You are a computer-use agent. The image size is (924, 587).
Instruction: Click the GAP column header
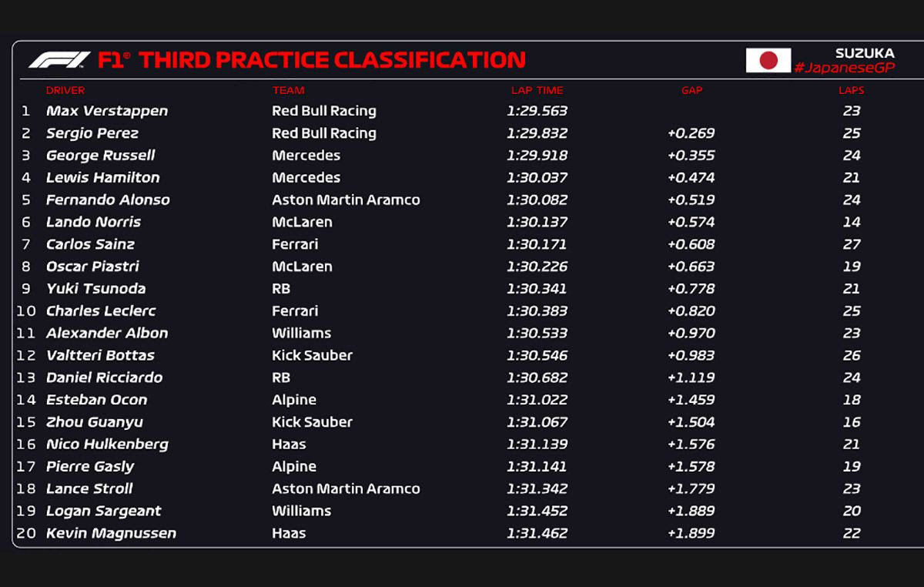coord(691,90)
